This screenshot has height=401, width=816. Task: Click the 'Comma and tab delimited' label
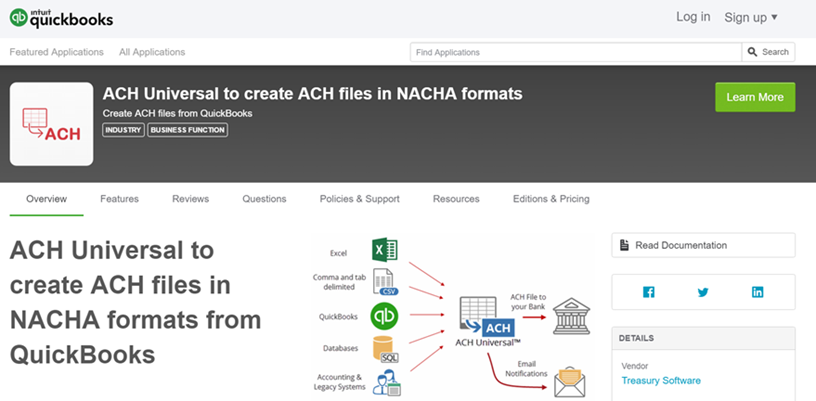pos(339,282)
